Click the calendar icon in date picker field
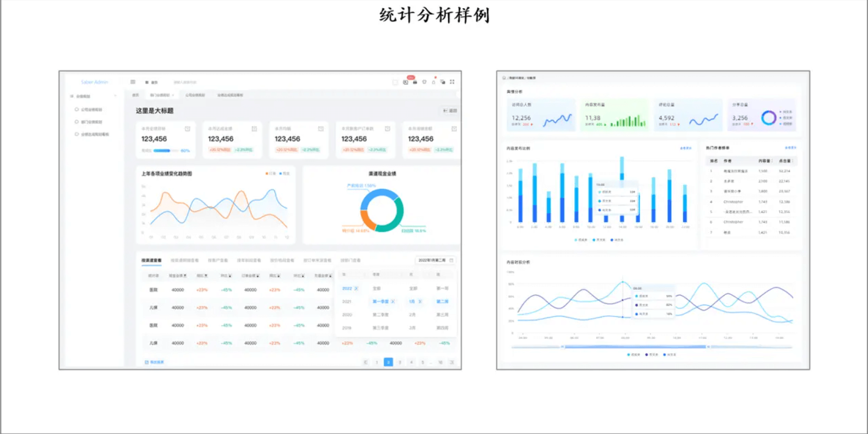Image resolution: width=868 pixels, height=434 pixels. tap(451, 260)
